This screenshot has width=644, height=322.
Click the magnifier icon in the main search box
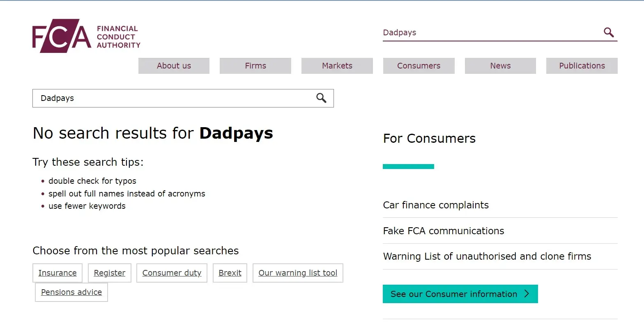pos(321,98)
